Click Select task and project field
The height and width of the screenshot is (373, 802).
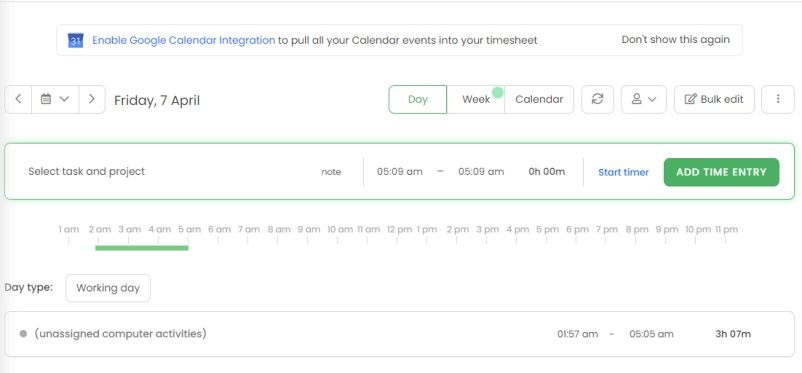pos(86,171)
